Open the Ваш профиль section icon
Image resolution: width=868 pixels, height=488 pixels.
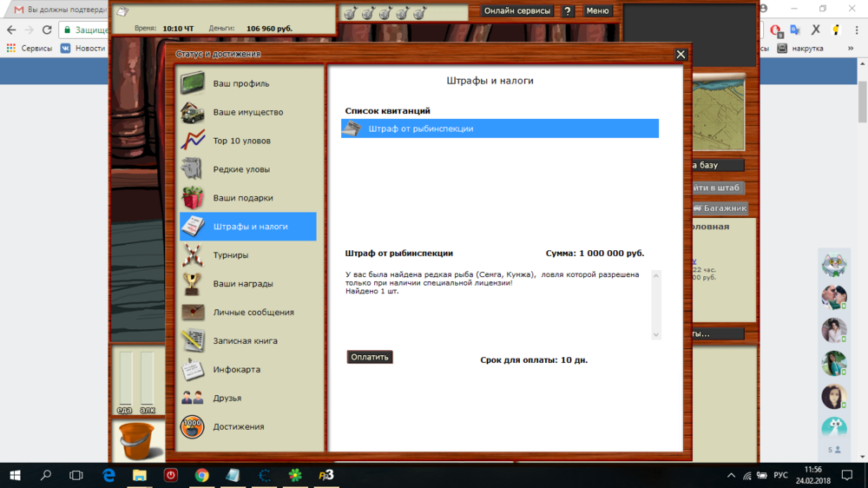192,83
